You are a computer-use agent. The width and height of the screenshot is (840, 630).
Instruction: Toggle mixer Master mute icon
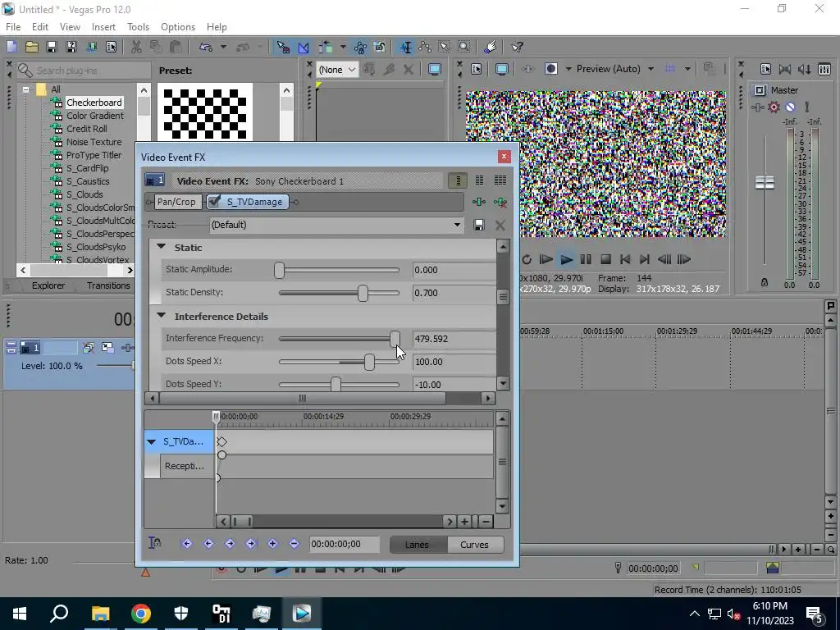[790, 107]
